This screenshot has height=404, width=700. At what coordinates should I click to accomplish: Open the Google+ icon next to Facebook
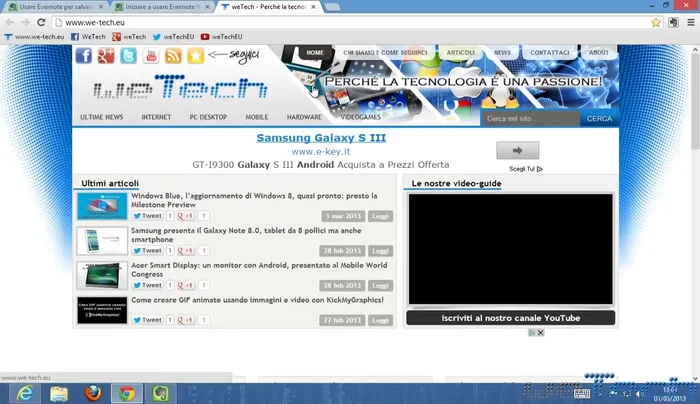point(106,56)
